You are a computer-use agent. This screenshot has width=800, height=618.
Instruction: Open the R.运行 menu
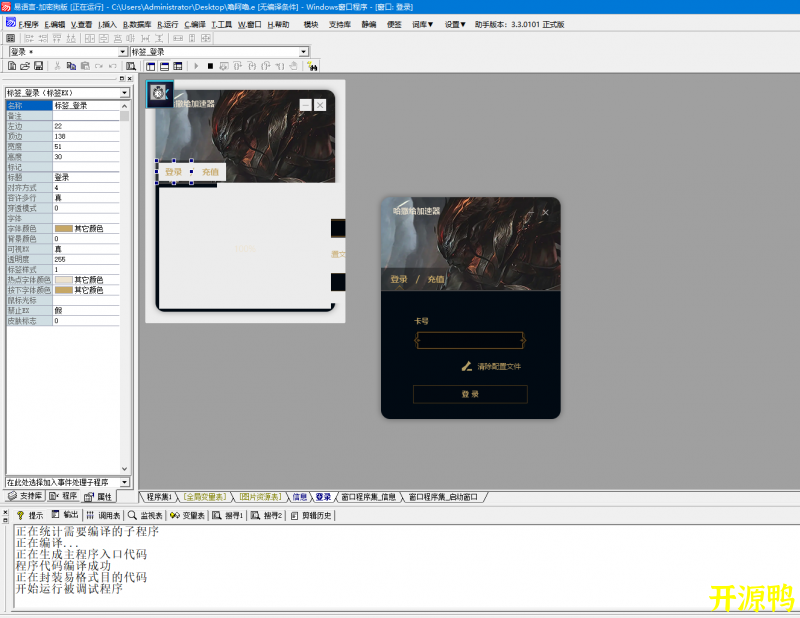pyautogui.click(x=167, y=24)
